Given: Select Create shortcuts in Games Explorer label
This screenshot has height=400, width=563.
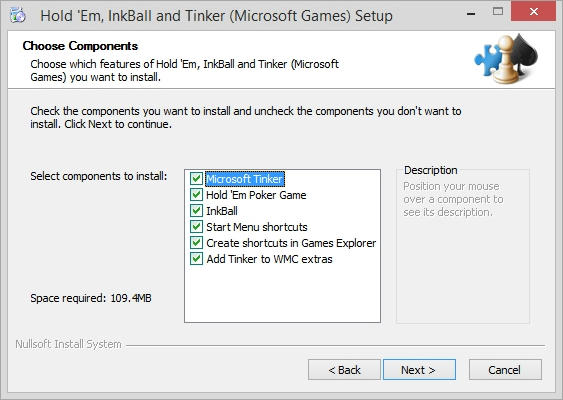Looking at the screenshot, I should pos(291,243).
